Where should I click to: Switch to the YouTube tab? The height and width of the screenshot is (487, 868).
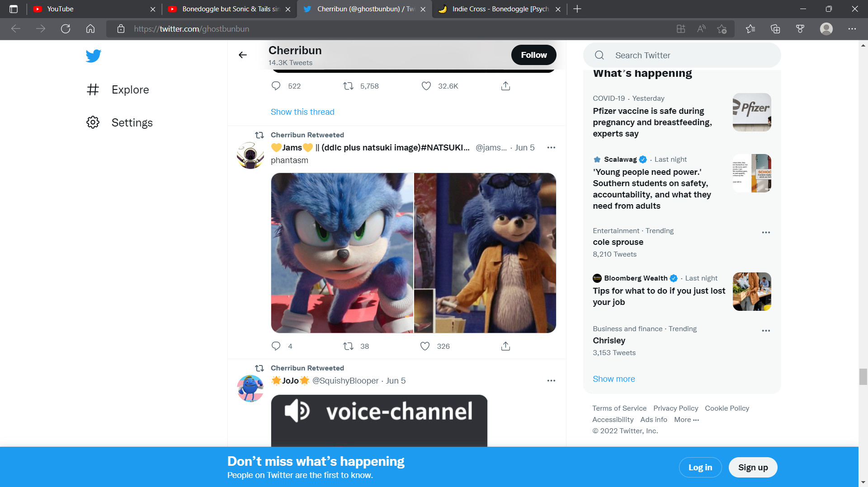click(x=94, y=9)
